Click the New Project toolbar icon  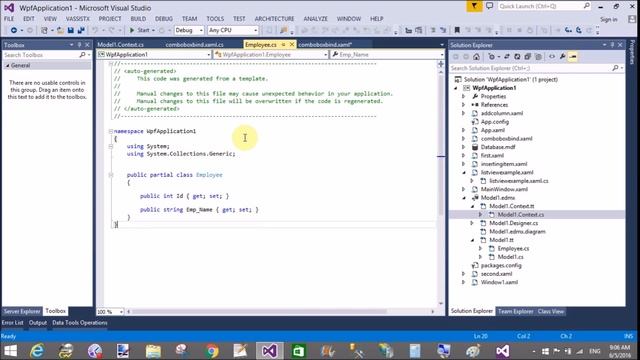tap(44, 30)
